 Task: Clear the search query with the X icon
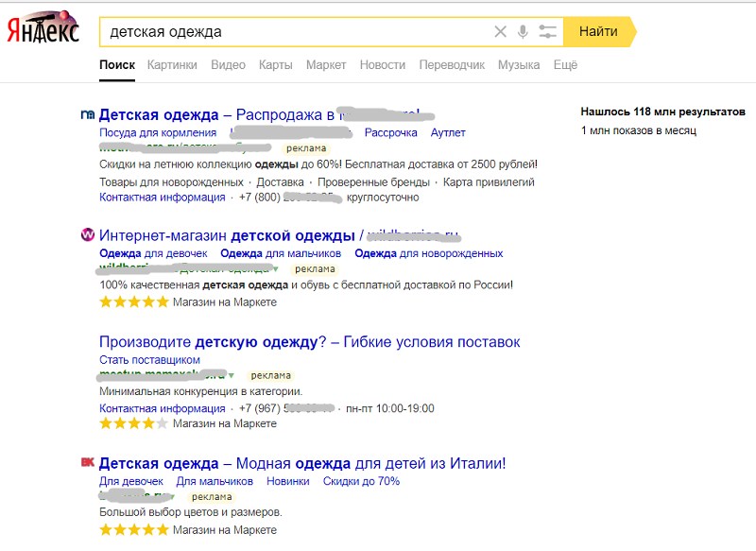click(x=501, y=32)
